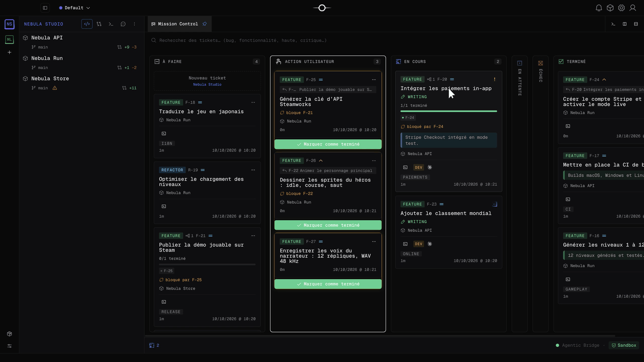Mark F-25 Steamworks ticket as terminé
This screenshot has height=362, width=644.
328,144
